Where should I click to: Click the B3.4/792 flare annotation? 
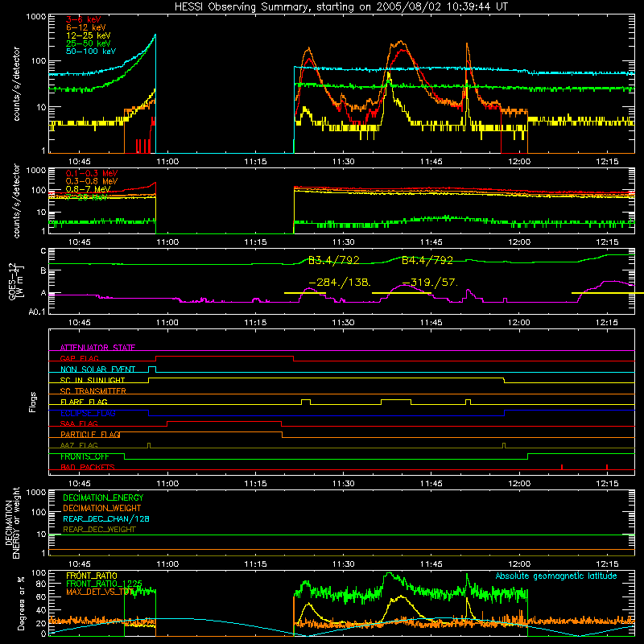[334, 260]
